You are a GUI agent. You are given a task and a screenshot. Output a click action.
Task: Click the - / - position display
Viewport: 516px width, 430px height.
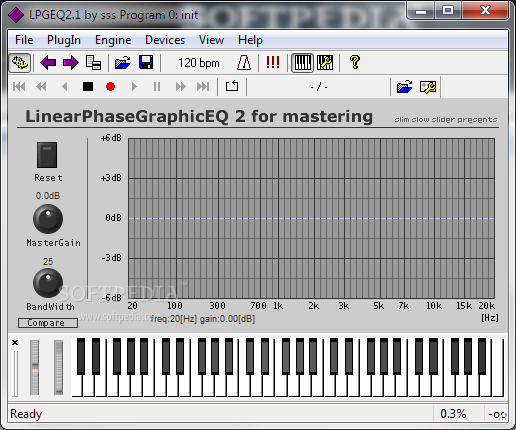pyautogui.click(x=319, y=87)
